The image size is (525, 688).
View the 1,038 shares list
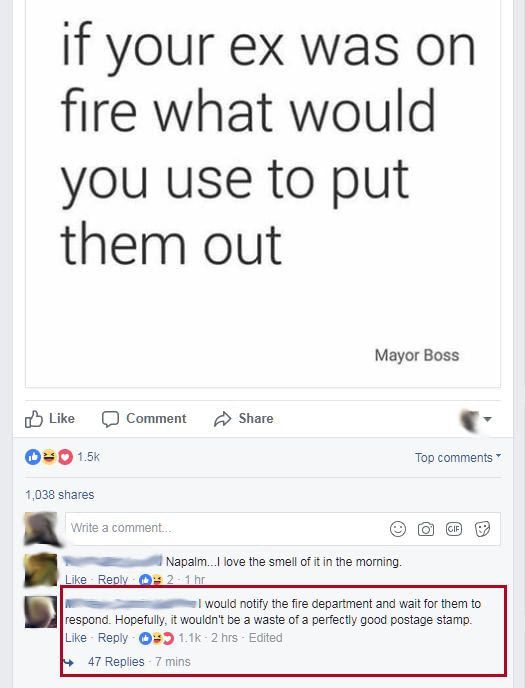point(60,494)
